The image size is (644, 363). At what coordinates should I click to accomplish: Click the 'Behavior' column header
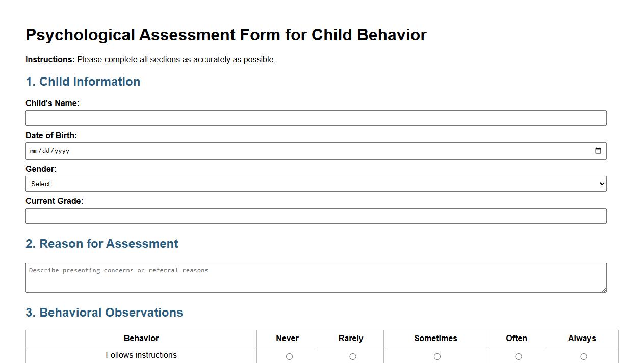coord(141,338)
